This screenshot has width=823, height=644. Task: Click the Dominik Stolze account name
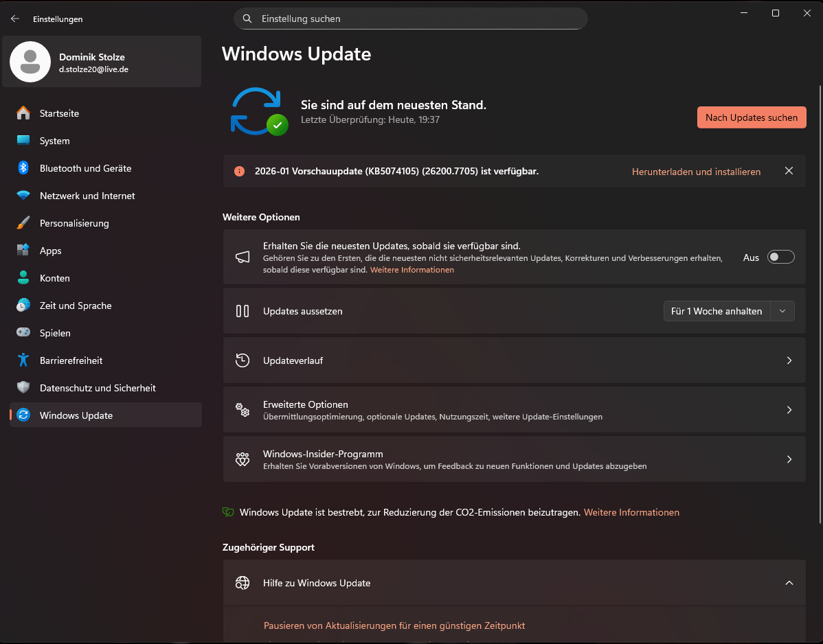click(x=92, y=56)
